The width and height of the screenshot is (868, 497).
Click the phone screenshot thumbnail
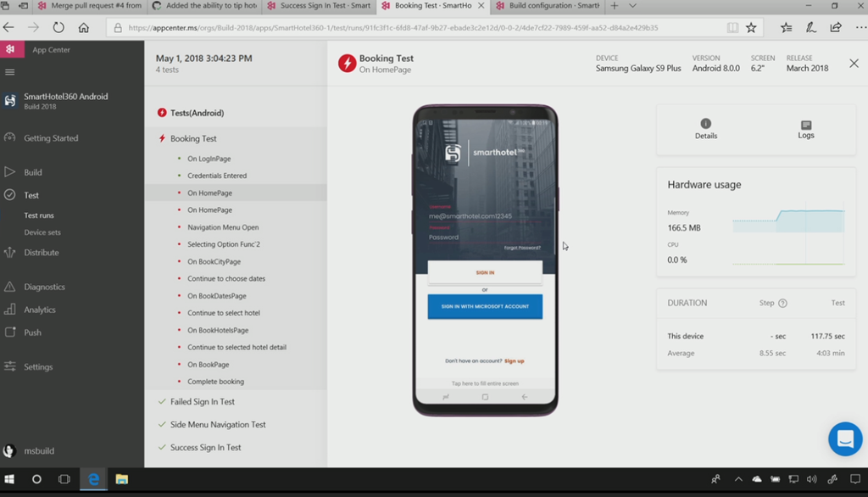[485, 260]
